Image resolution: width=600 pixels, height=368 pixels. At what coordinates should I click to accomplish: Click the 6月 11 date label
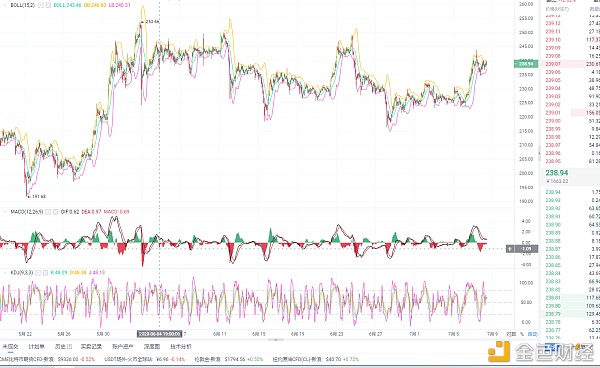point(220,334)
